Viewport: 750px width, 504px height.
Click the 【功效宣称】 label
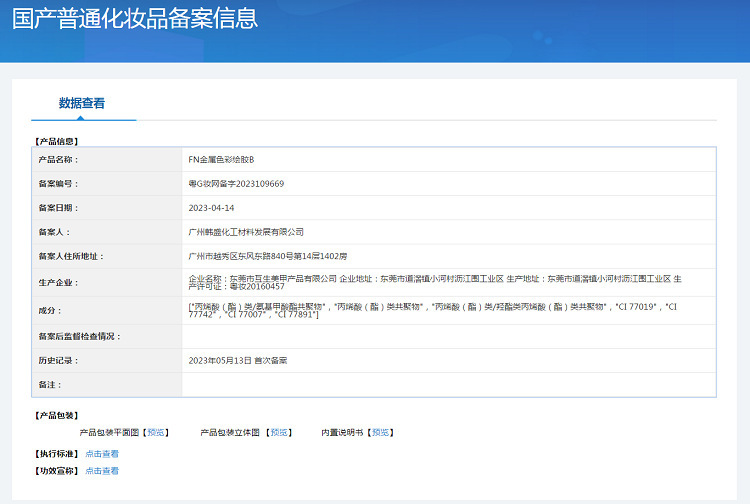[56, 471]
